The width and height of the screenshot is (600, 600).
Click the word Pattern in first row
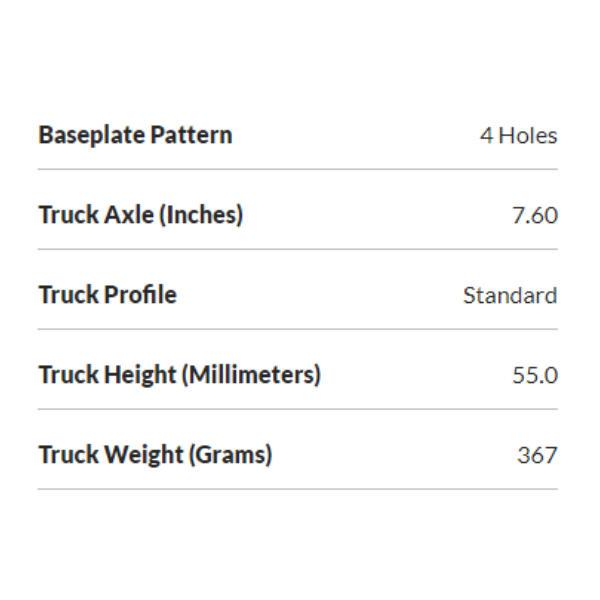pos(191,135)
